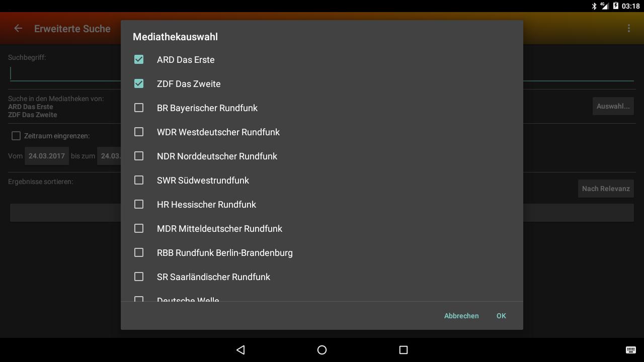Check NDR Norddeutscher Rundfunk checkbox
Viewport: 644px width, 362px height.
coord(139,156)
